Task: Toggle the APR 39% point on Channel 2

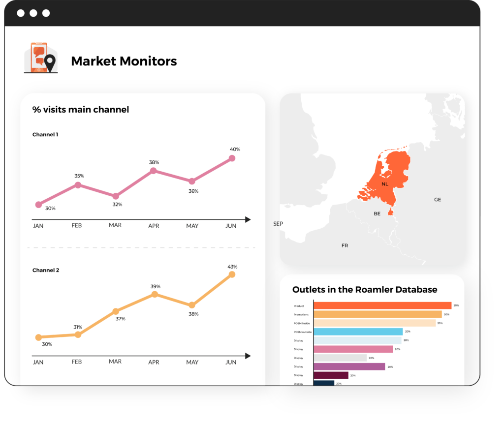Action: click(x=154, y=294)
